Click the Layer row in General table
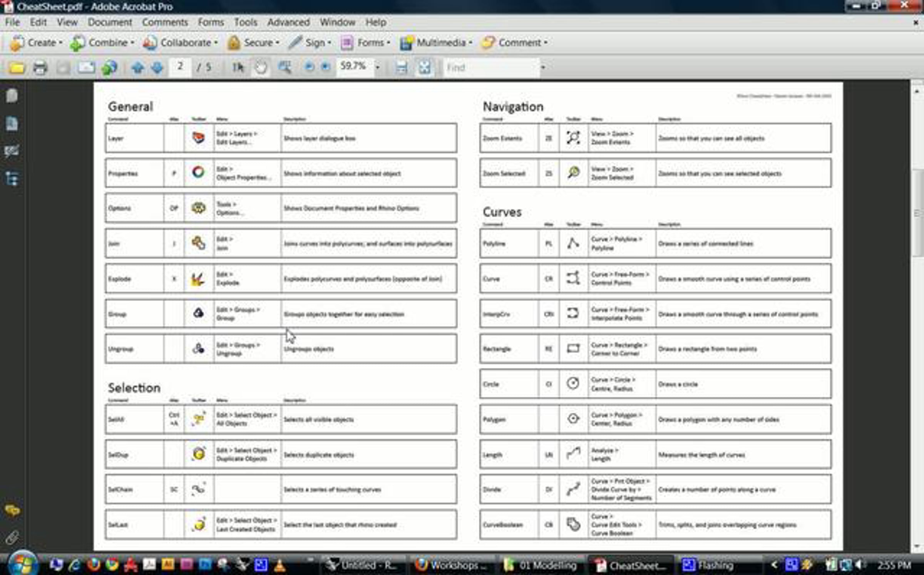The image size is (924, 575). [281, 138]
